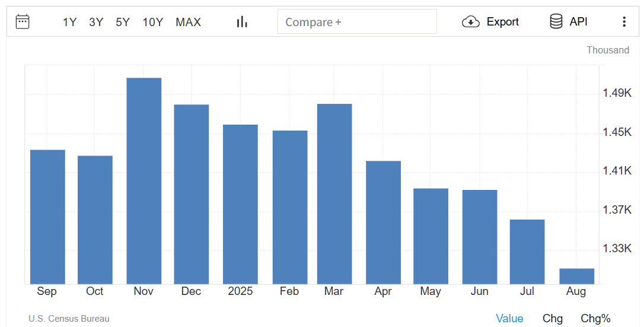Viewport: 644px width, 327px height.
Task: Open the calendar date range picker
Action: click(23, 22)
